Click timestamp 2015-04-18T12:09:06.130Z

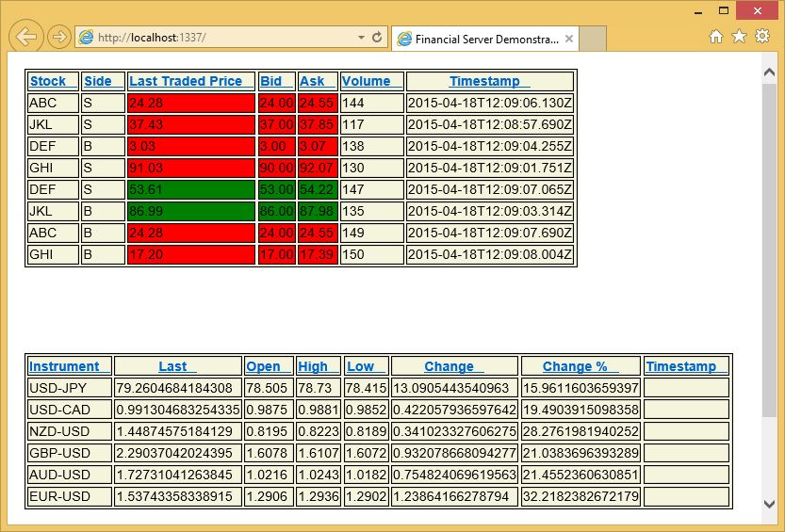[x=490, y=103]
